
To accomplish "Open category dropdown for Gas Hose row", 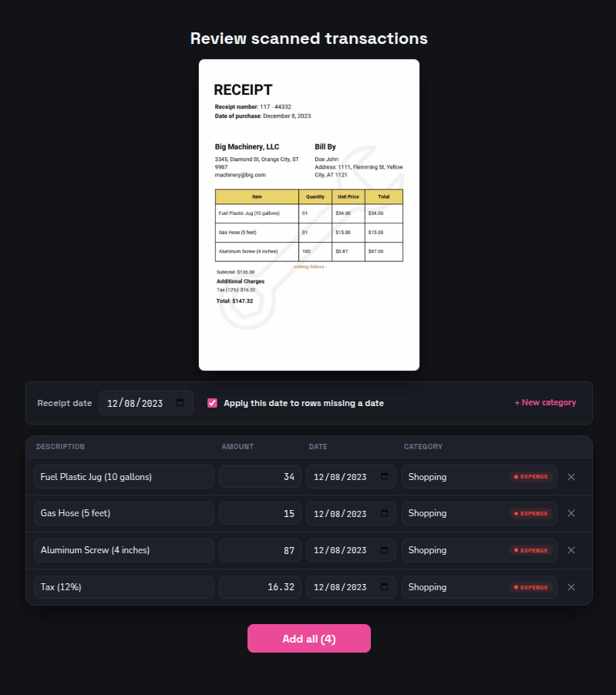I will pos(480,513).
